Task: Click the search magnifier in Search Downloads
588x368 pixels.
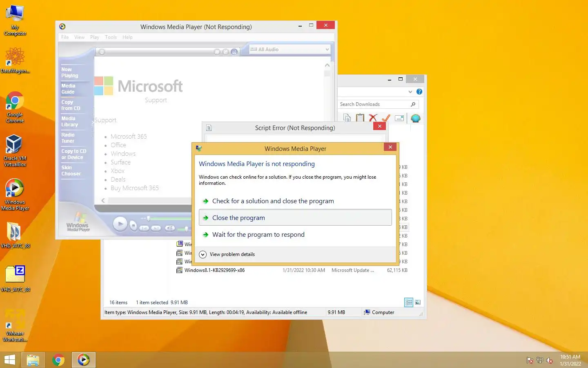Action: [x=413, y=104]
